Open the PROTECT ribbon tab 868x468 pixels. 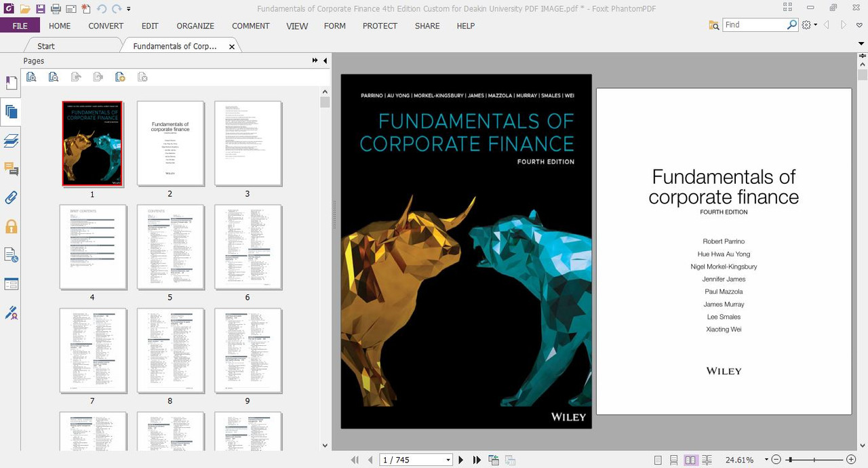point(380,26)
